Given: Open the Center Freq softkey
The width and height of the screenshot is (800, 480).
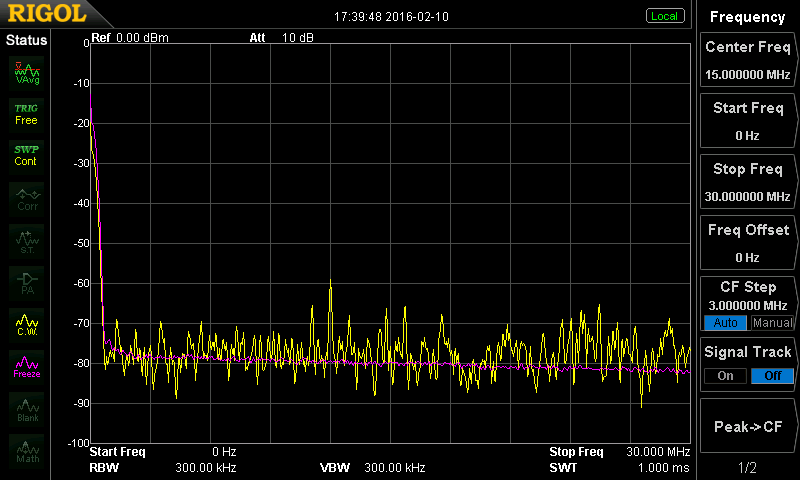Looking at the screenshot, I should [x=747, y=58].
